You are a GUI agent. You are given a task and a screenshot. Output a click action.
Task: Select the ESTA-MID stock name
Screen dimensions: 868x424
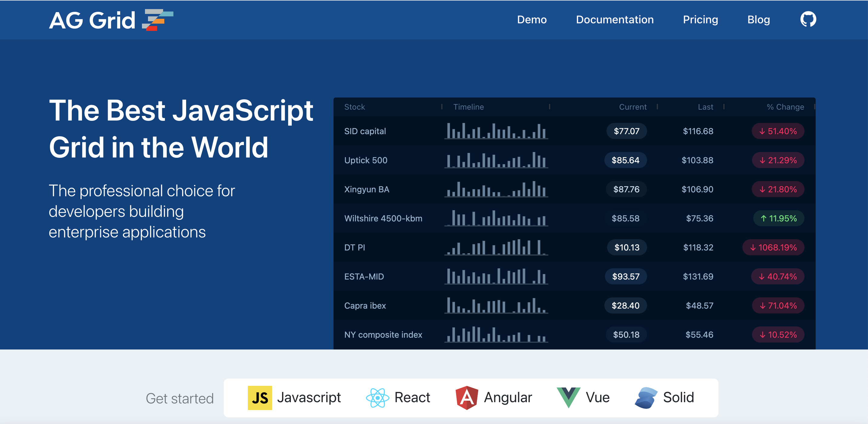coord(364,277)
